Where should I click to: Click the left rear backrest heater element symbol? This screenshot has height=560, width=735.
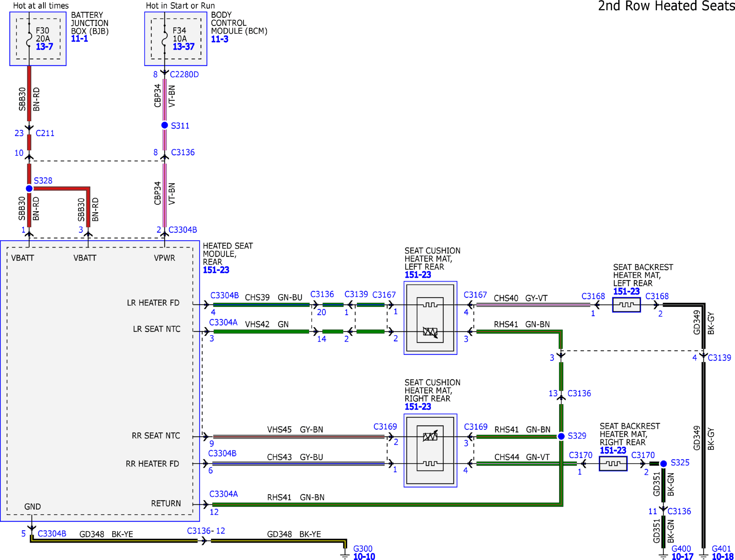626,305
